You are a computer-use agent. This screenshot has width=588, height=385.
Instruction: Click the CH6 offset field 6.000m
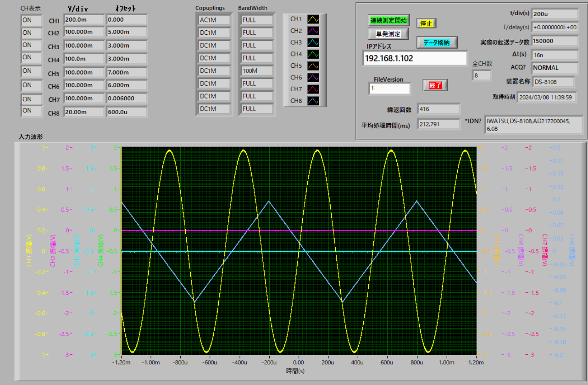pos(127,86)
